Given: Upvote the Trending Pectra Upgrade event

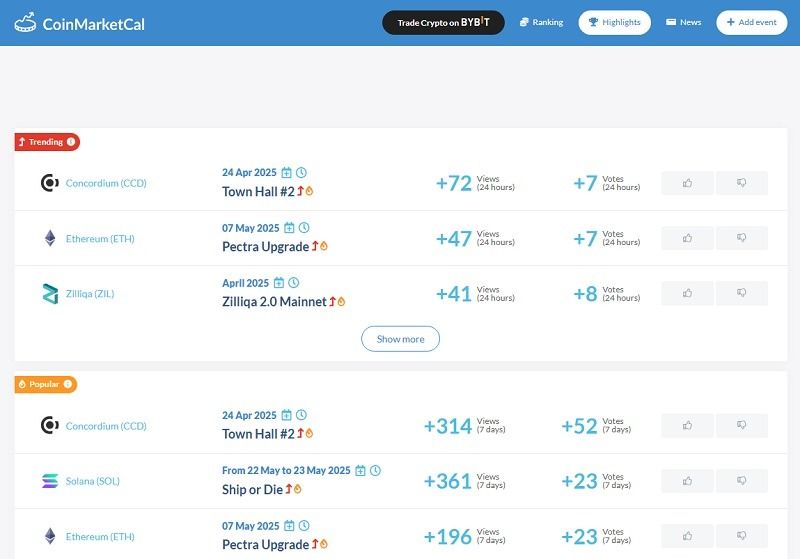Looking at the screenshot, I should [687, 238].
